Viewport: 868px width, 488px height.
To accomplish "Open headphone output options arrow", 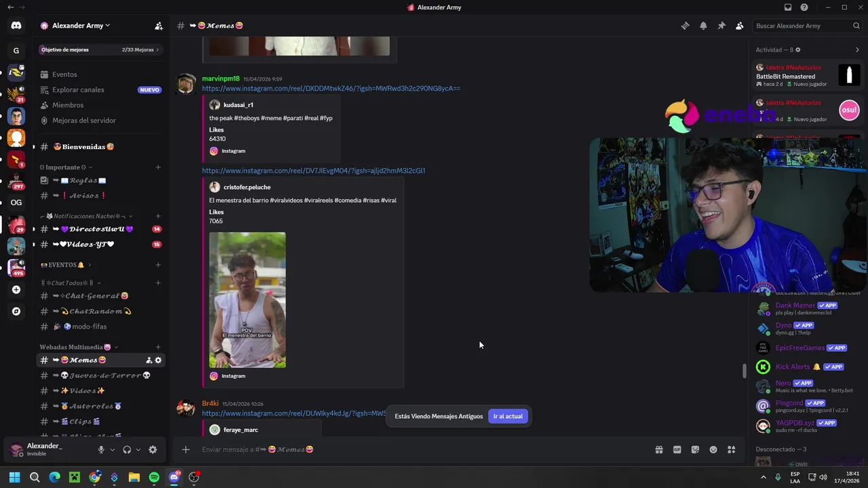I will click(x=138, y=450).
